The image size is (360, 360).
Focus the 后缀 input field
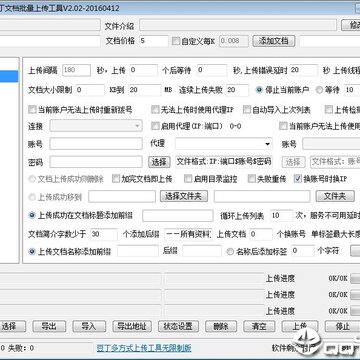[x=202, y=251]
